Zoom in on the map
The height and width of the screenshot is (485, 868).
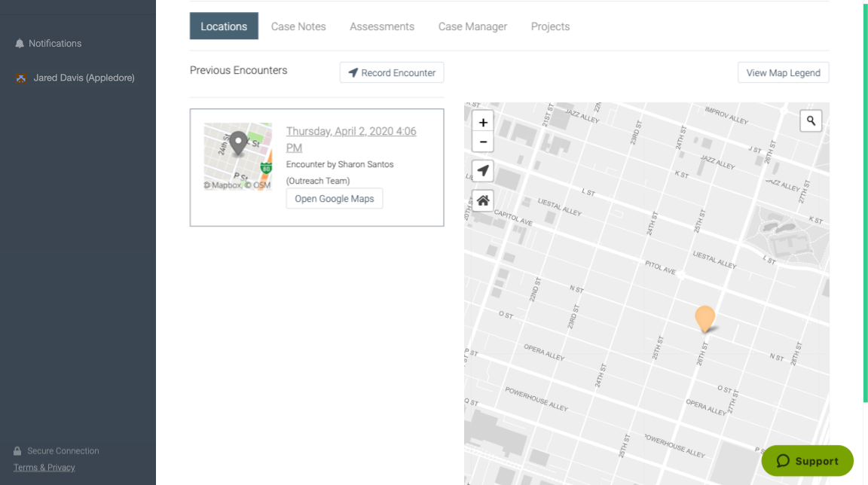(x=483, y=122)
